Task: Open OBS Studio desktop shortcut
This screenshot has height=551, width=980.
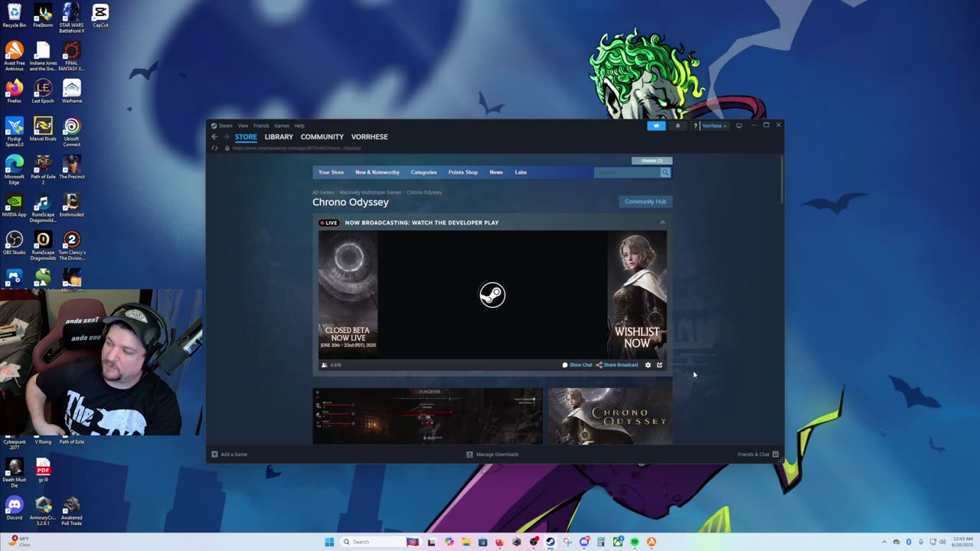Action: pyautogui.click(x=15, y=243)
